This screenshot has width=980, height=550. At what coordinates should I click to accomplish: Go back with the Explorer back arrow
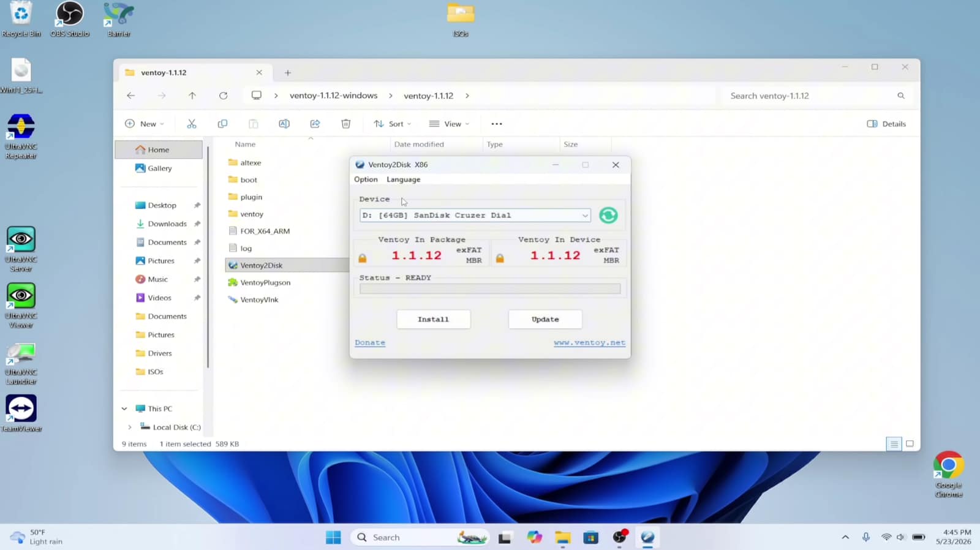(x=130, y=96)
